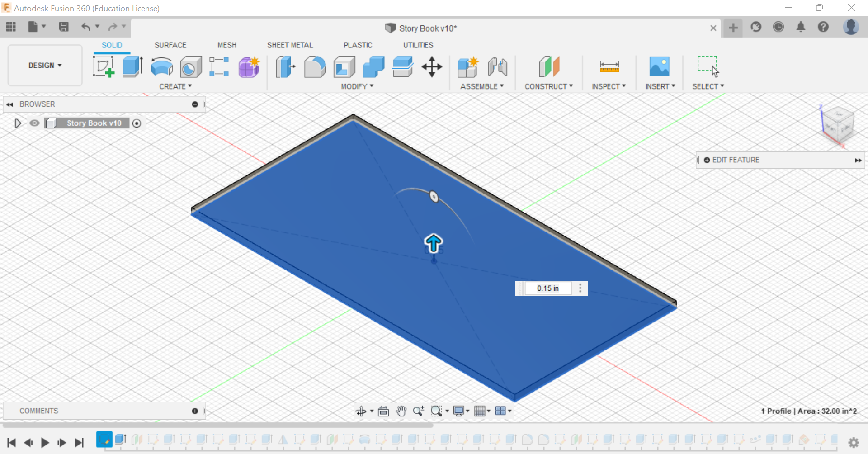The image size is (868, 454).
Task: Create a New Component
Action: click(468, 67)
